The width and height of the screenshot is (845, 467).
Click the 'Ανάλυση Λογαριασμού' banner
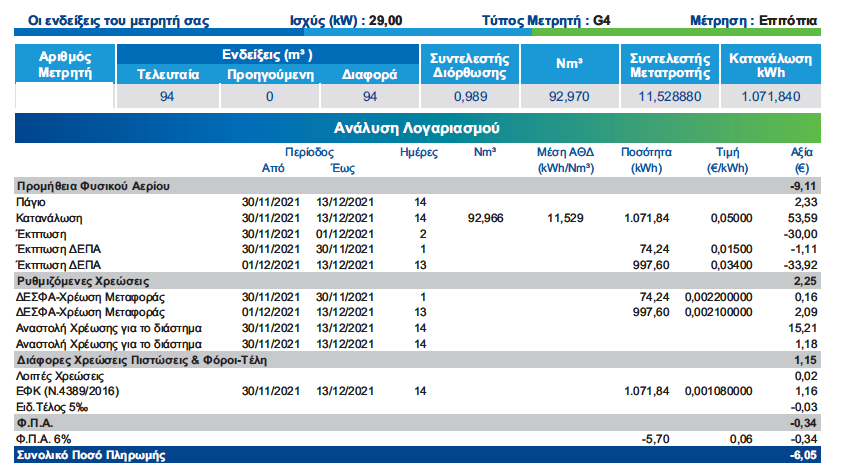coord(417,128)
